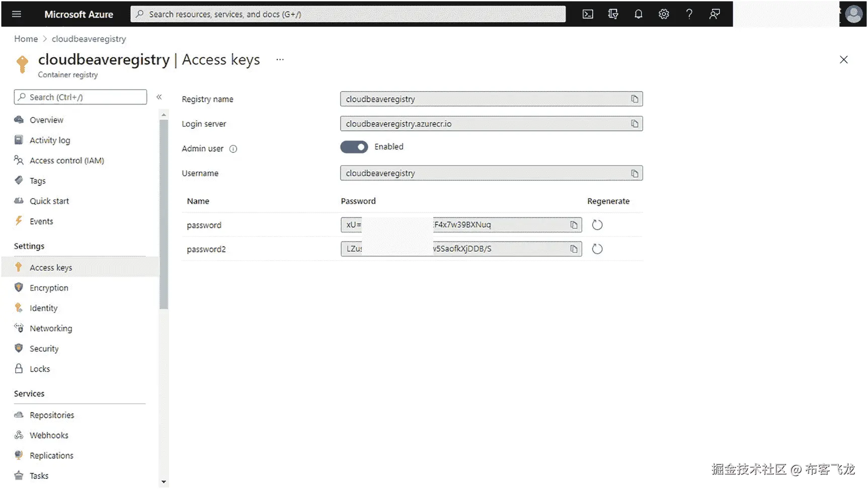Copy the Registry name value

635,99
